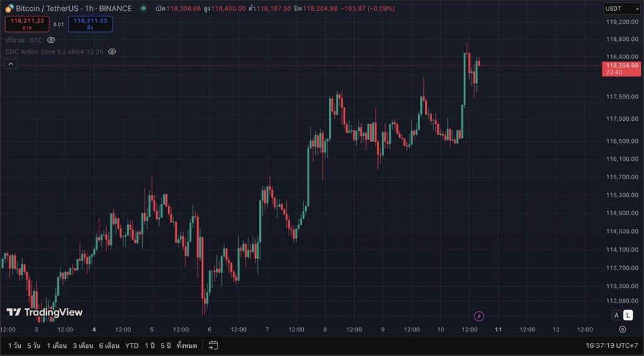The width and height of the screenshot is (644, 356).
Task: Select the 1 เดือน date range
Action: pyautogui.click(x=57, y=345)
